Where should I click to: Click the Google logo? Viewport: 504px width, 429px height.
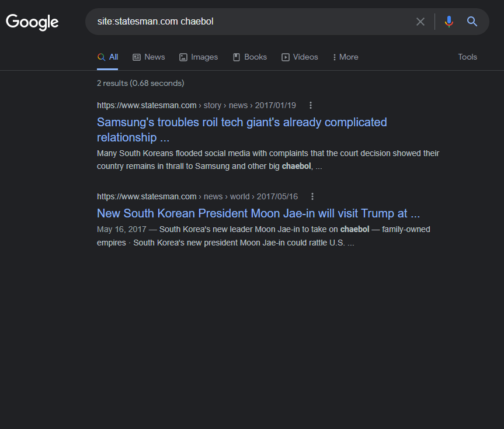32,22
